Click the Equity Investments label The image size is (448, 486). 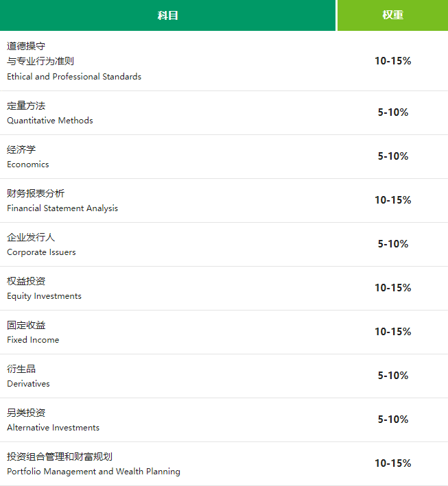click(44, 296)
